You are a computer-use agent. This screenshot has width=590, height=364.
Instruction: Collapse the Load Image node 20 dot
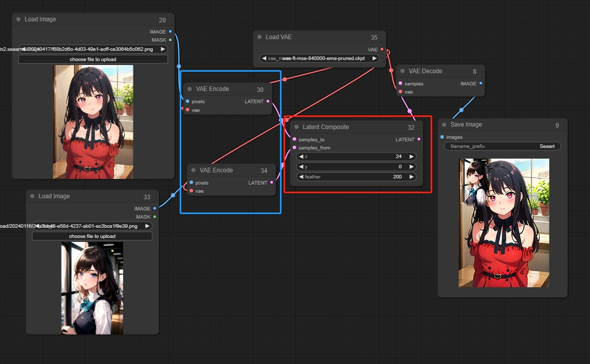coord(18,19)
